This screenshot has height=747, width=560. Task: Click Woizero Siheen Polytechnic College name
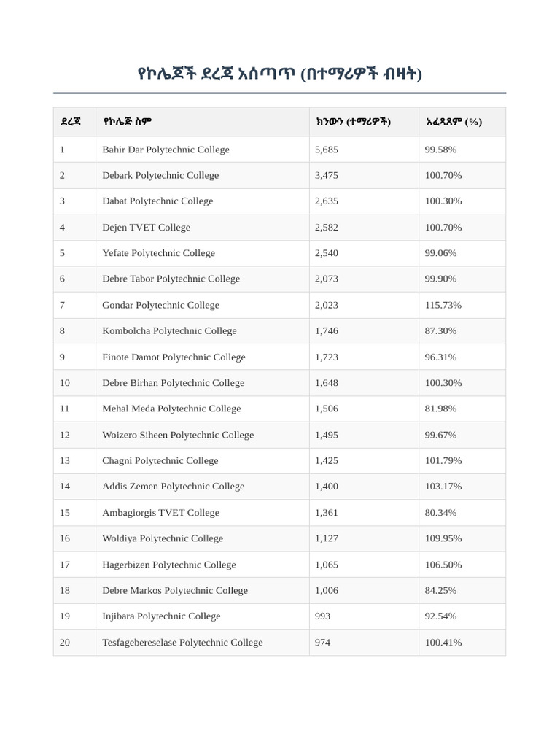pos(178,435)
